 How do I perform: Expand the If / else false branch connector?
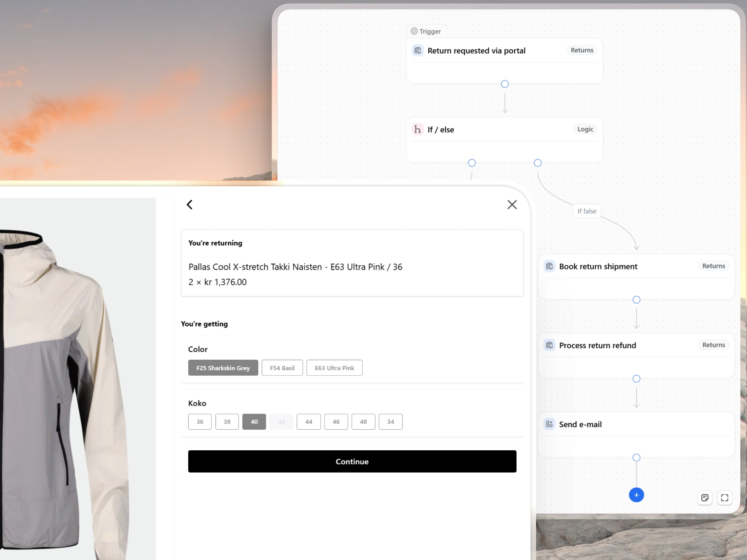coord(538,163)
